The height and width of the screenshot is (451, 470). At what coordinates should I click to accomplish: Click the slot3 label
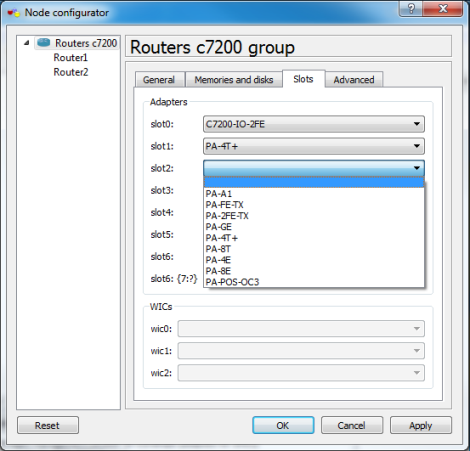(162, 190)
